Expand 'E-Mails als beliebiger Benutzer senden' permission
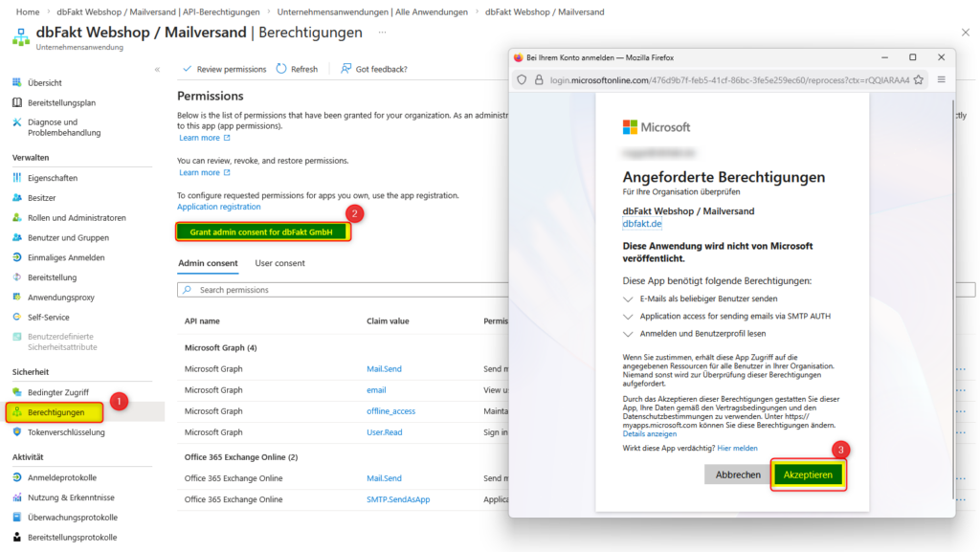The width and height of the screenshot is (980, 552). tap(628, 298)
